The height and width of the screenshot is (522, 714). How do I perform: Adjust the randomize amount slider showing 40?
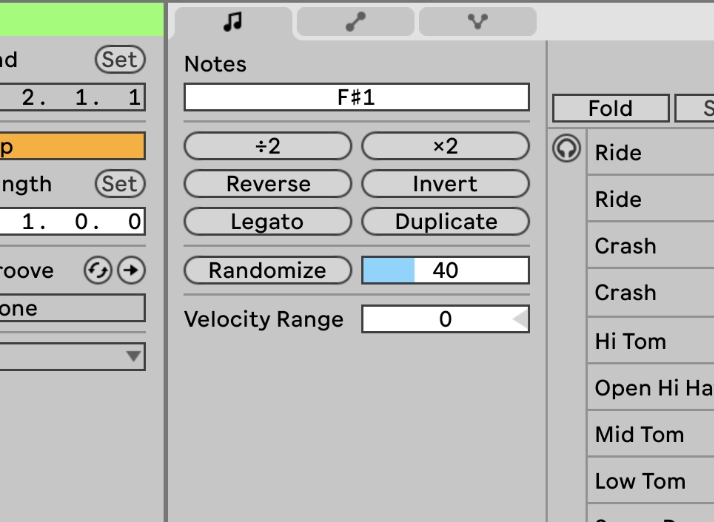pyautogui.click(x=445, y=270)
